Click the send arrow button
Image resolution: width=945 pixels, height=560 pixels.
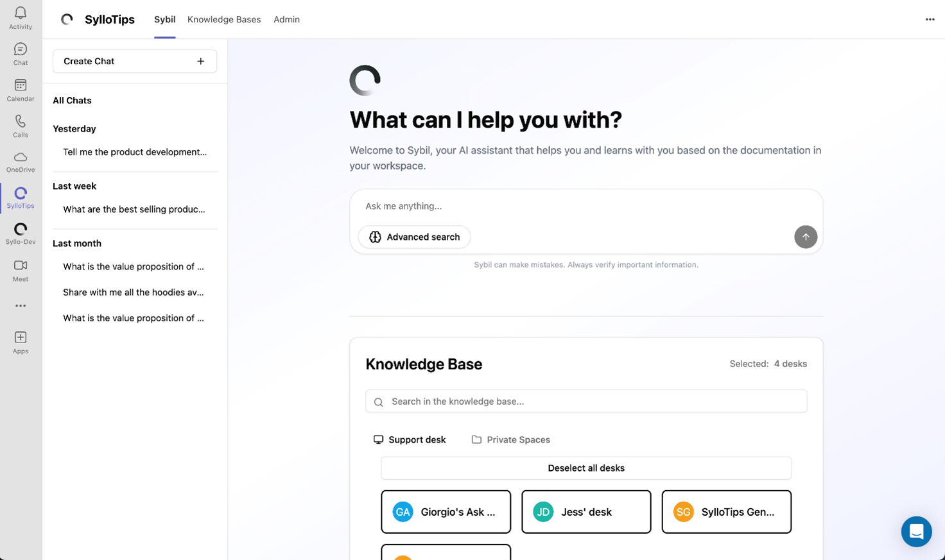pos(806,237)
